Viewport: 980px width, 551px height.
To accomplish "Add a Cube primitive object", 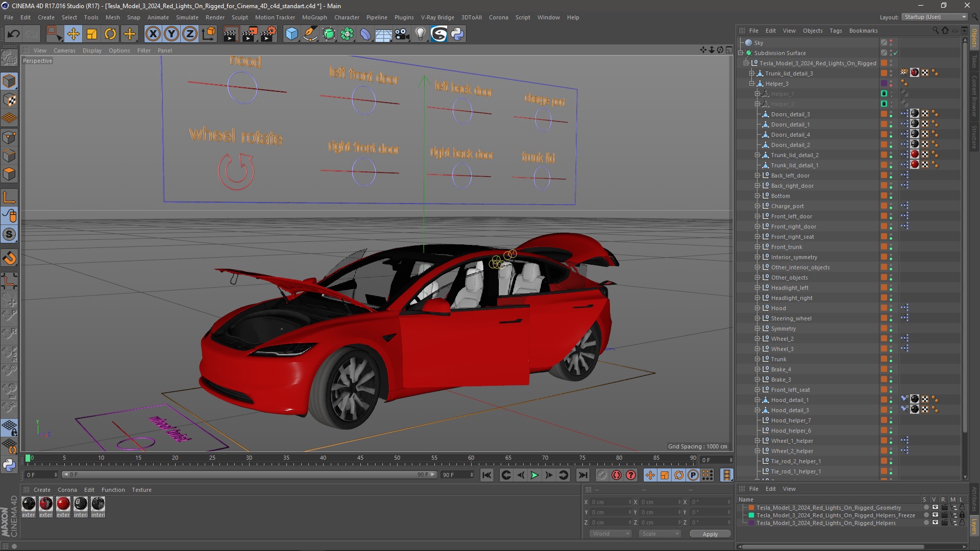I will (291, 34).
